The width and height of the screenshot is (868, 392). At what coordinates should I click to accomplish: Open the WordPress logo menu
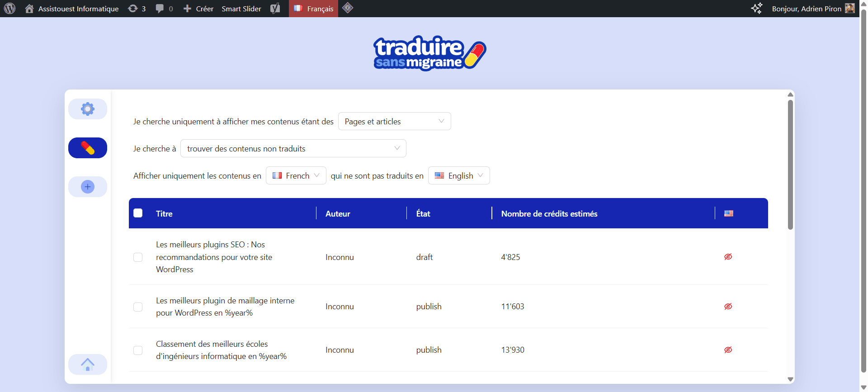click(9, 9)
